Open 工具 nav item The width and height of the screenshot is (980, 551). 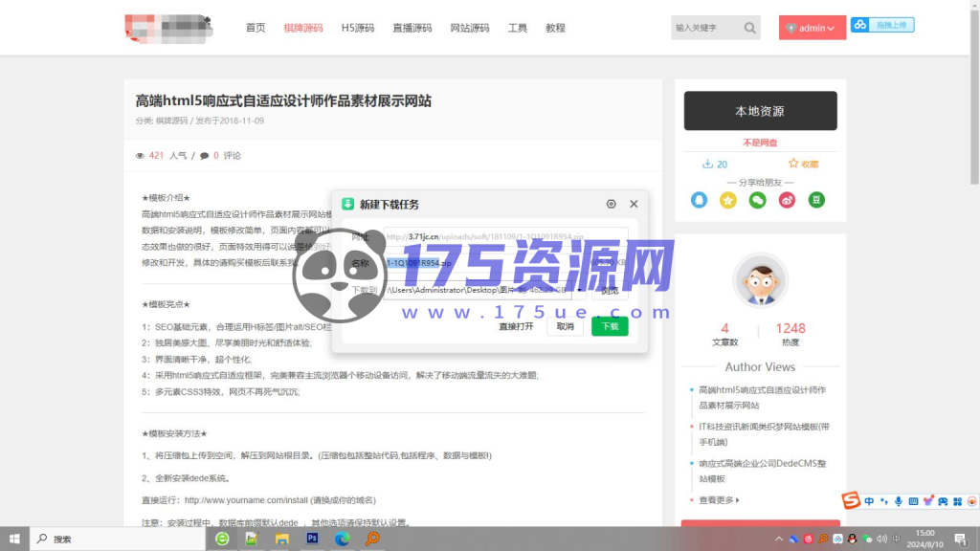point(518,28)
